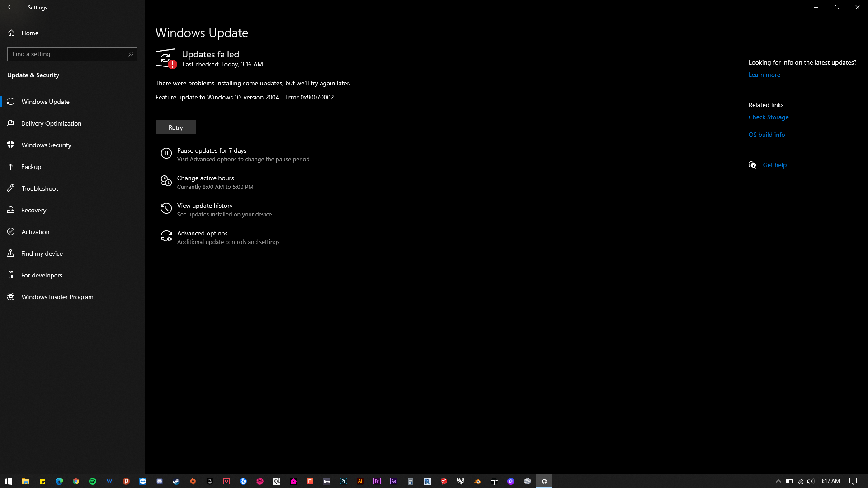Click the search magnifier icon
The image size is (868, 488).
[131, 54]
